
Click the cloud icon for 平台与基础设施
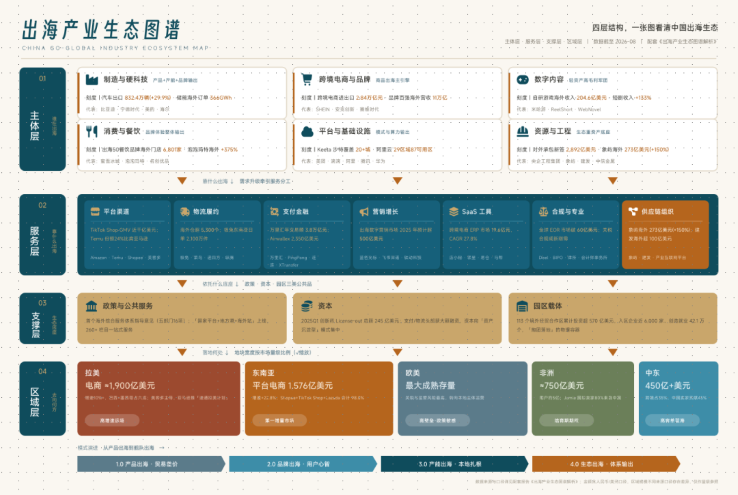[x=307, y=132]
